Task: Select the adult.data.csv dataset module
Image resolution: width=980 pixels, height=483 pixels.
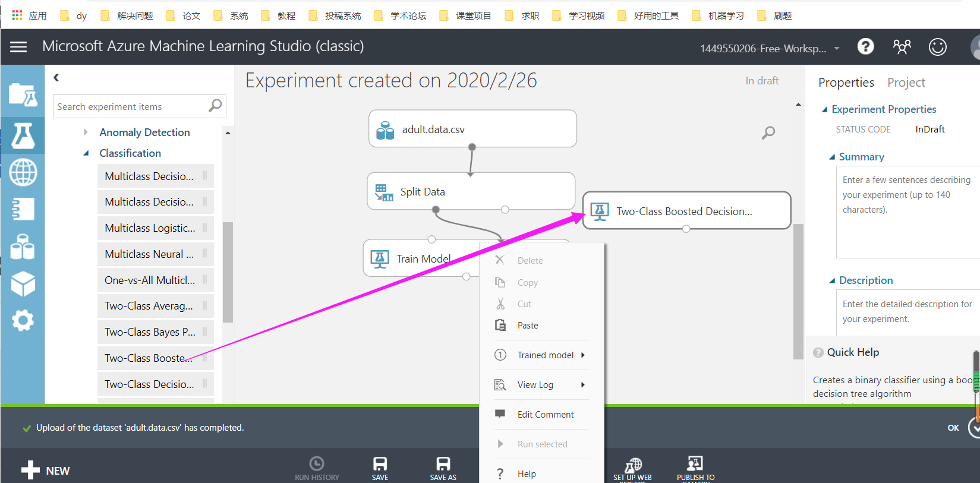Action: [472, 128]
